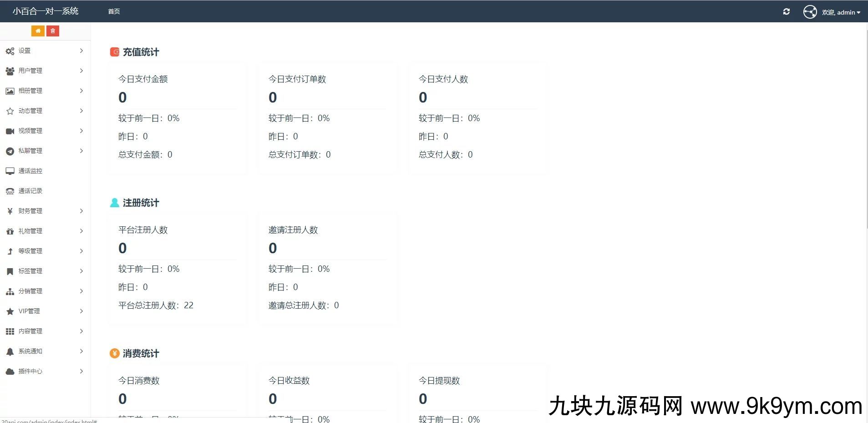
Task: Click the 插件中心 cloud icon
Action: coord(10,371)
